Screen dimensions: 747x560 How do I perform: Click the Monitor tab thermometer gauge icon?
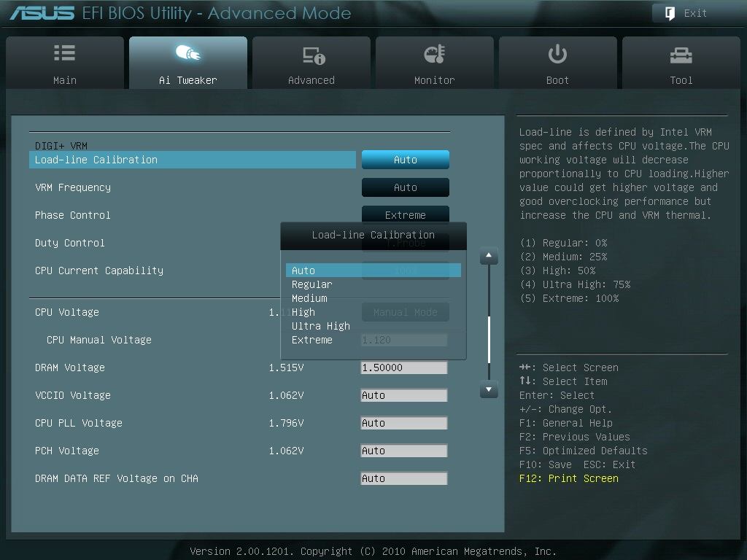coord(435,54)
